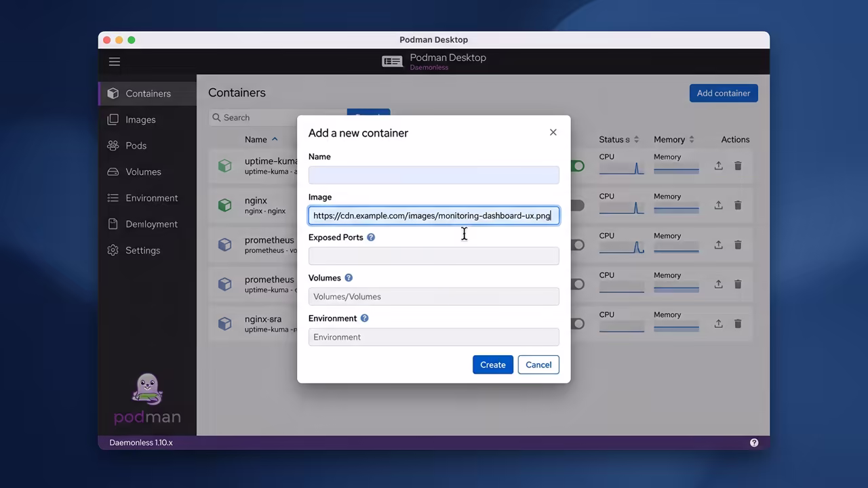The image size is (868, 488).
Task: Click the Containers cube icon in sidebar
Action: [113, 94]
